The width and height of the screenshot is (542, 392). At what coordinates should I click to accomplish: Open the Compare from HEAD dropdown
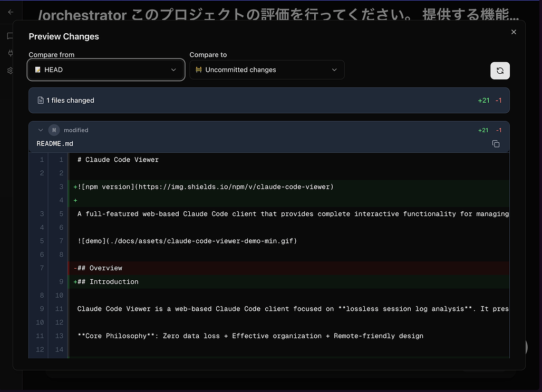[x=106, y=70]
